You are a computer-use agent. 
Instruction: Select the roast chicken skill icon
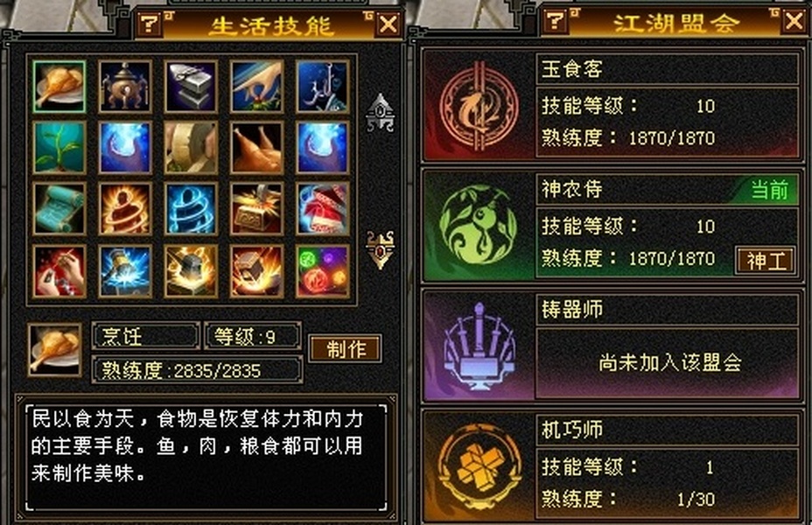coord(257,148)
